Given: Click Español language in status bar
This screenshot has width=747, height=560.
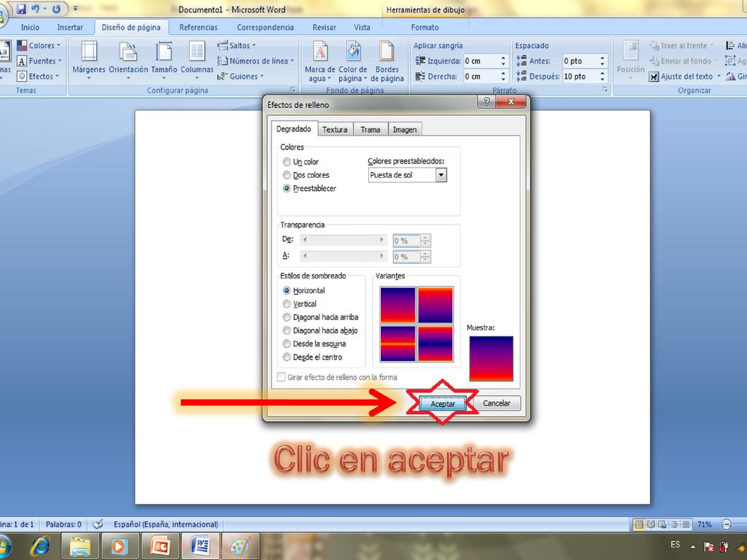Looking at the screenshot, I should (x=166, y=524).
